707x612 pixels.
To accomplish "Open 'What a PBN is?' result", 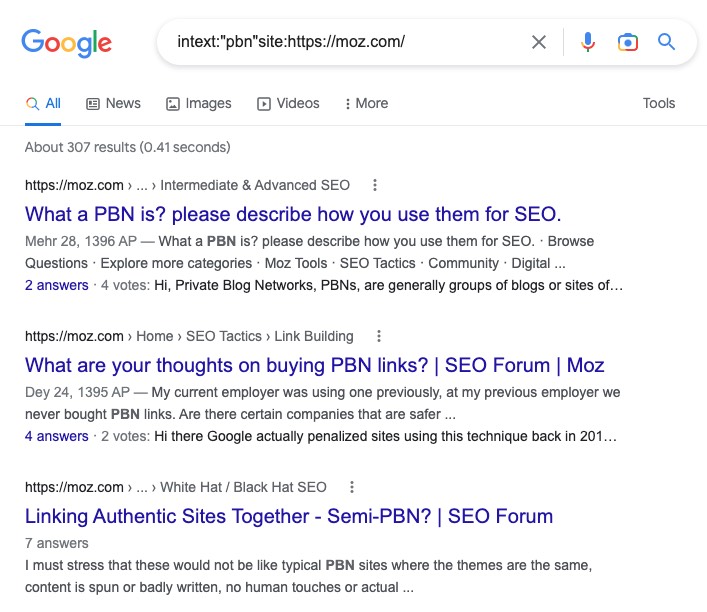I will pos(293,214).
